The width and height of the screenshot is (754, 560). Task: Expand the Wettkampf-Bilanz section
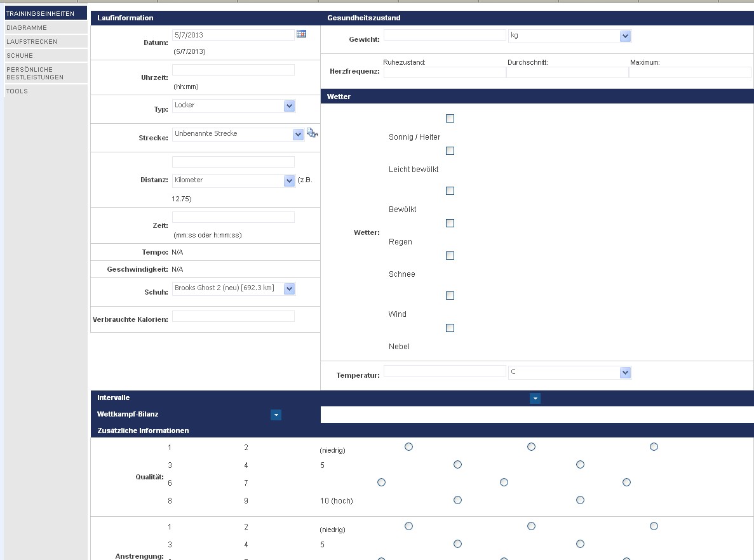(276, 415)
